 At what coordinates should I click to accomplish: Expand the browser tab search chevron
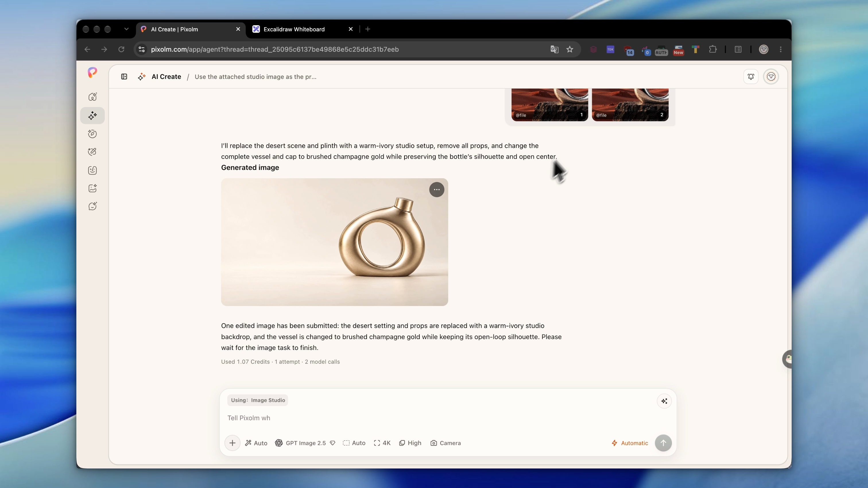click(126, 29)
